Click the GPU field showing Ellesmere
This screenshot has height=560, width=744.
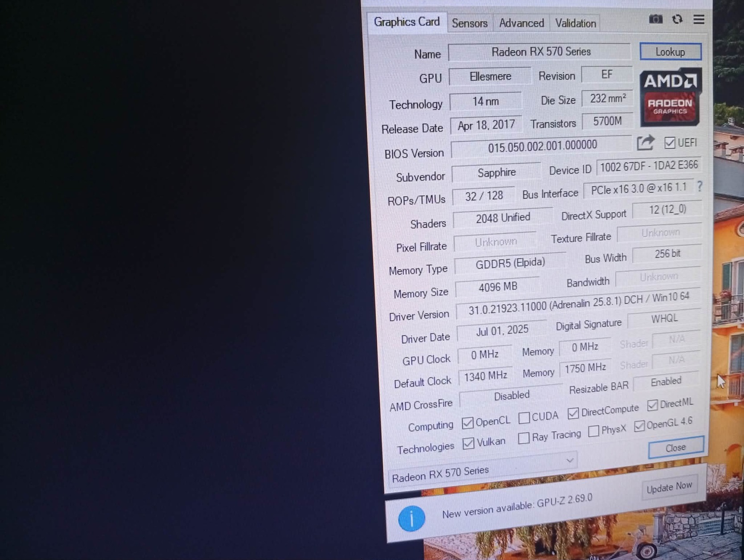[x=490, y=76]
